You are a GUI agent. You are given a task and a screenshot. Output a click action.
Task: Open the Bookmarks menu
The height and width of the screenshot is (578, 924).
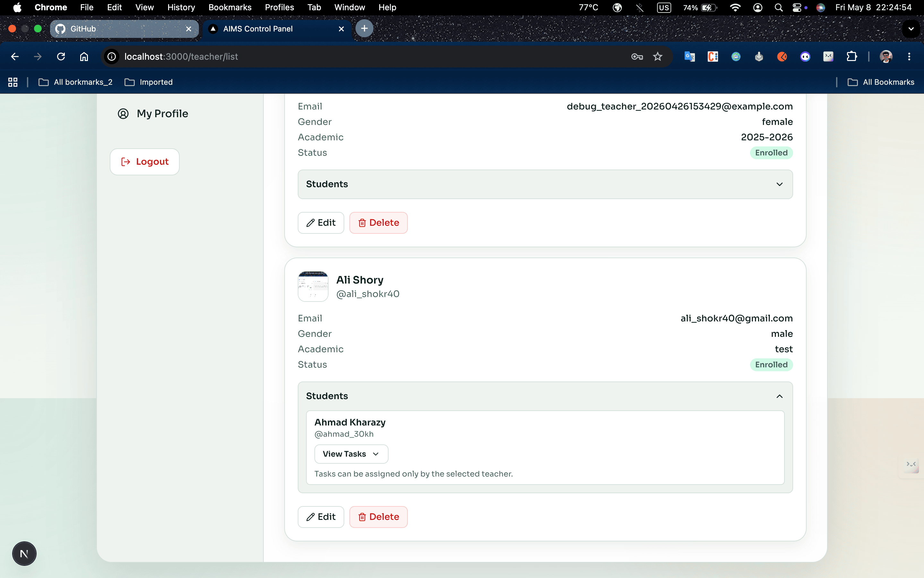[x=230, y=8]
